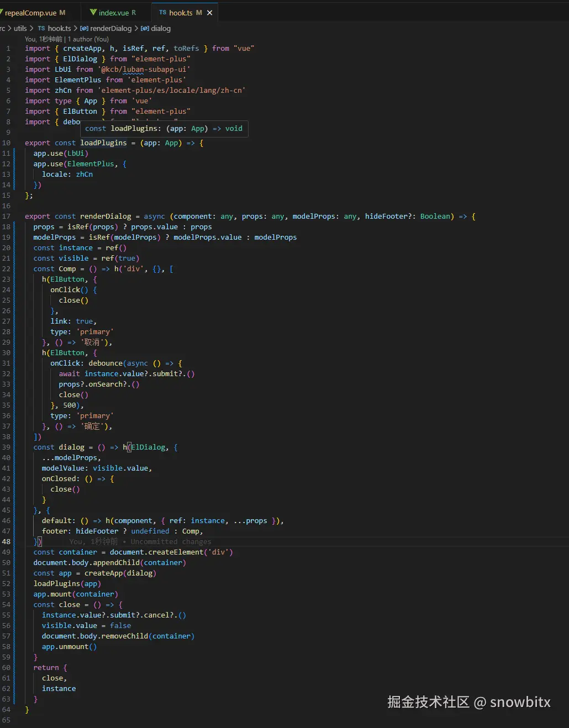
Task: Click the symbol icon before renderDialog breadcrumb
Action: [x=84, y=28]
